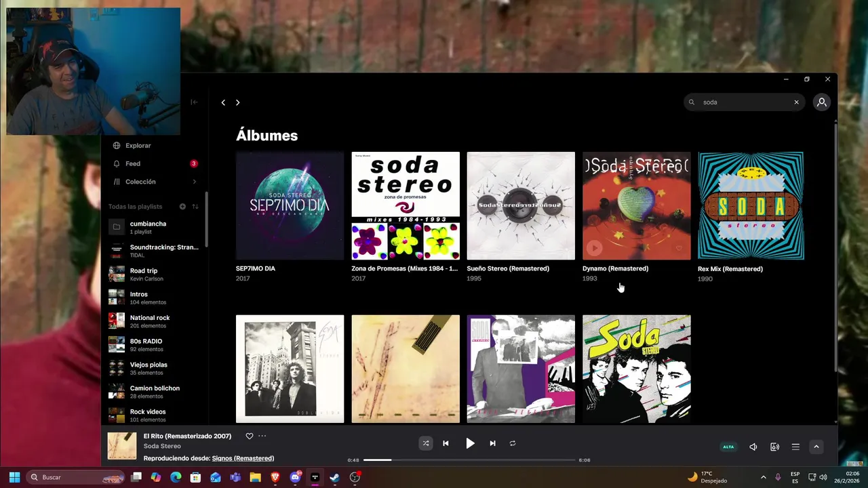868x488 pixels.
Task: Collapse the sidebar with the collapse icon
Action: tap(194, 102)
